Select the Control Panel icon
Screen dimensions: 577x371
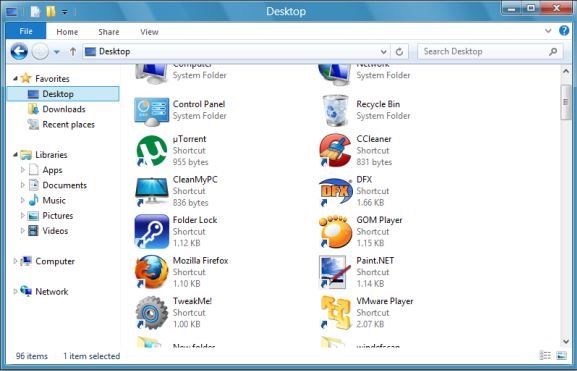(x=152, y=112)
